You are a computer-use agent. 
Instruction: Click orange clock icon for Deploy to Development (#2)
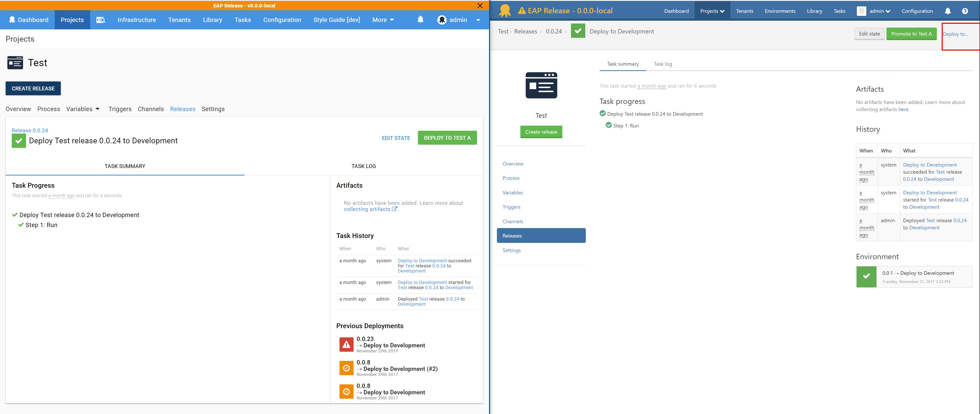point(346,368)
